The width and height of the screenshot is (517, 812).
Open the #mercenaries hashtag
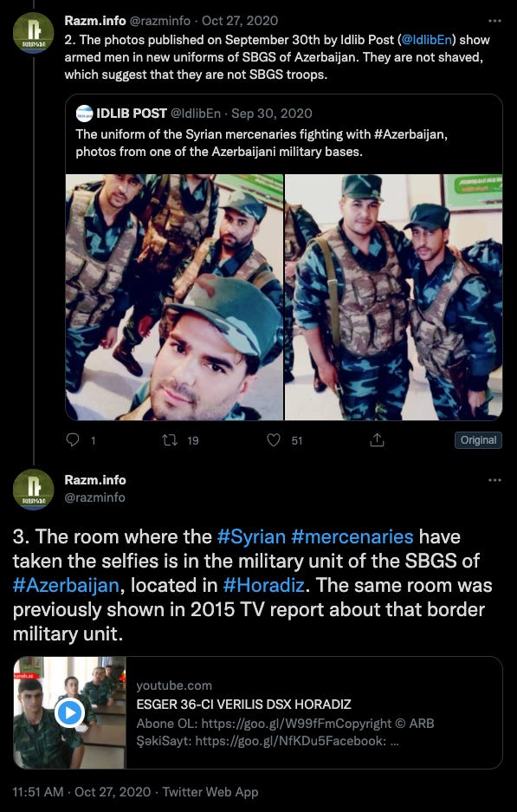tap(352, 536)
